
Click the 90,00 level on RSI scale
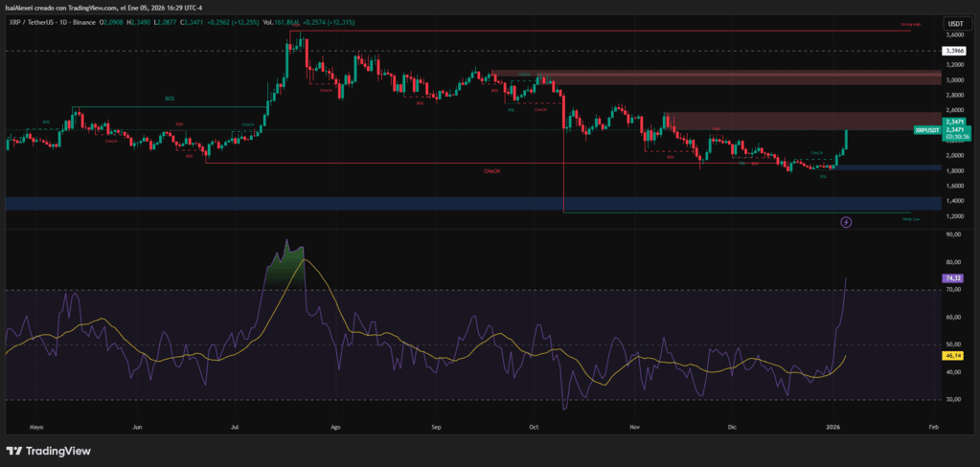(955, 234)
